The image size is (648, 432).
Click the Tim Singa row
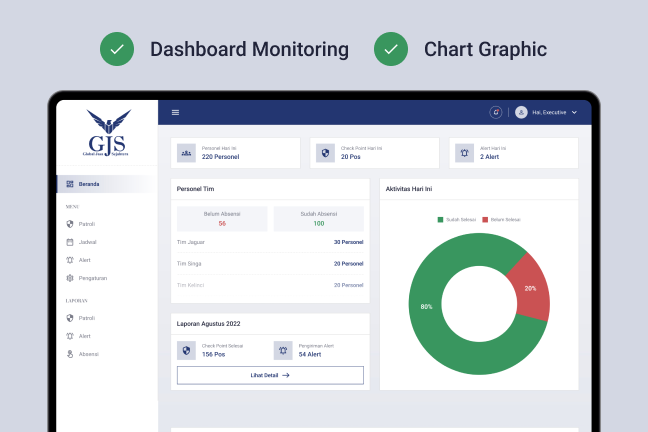[270, 264]
